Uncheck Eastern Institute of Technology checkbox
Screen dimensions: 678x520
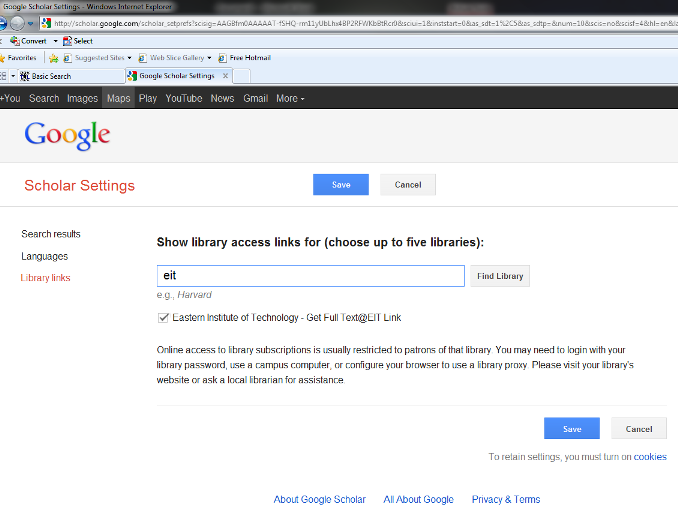click(163, 318)
